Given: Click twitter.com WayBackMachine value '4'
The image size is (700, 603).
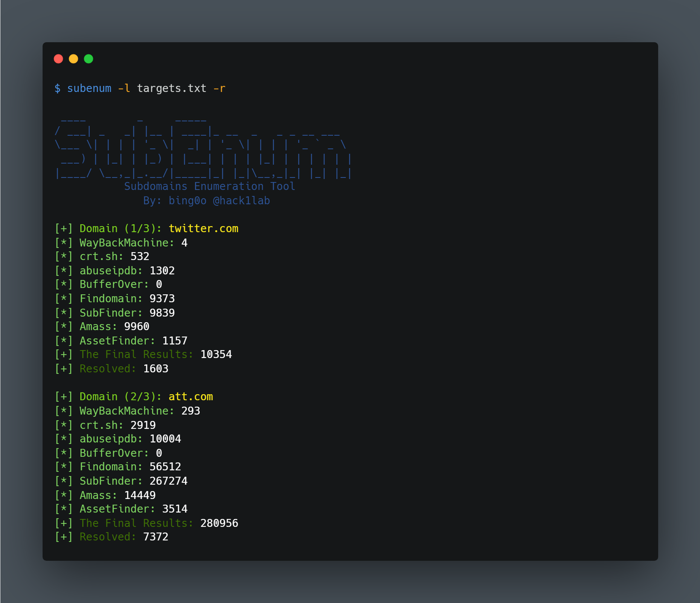Looking at the screenshot, I should pyautogui.click(x=184, y=243).
